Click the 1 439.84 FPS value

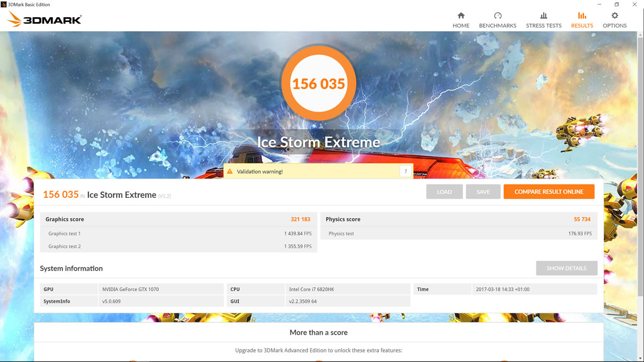coord(298,234)
